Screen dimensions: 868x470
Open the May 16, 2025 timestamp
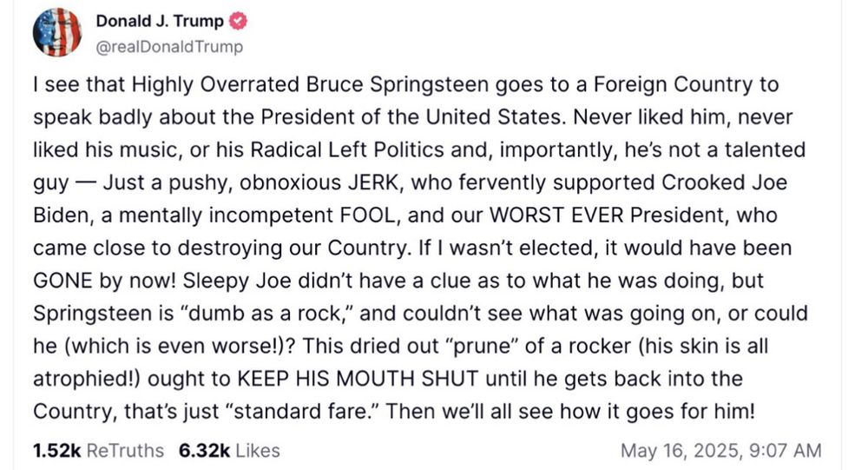tap(678, 450)
